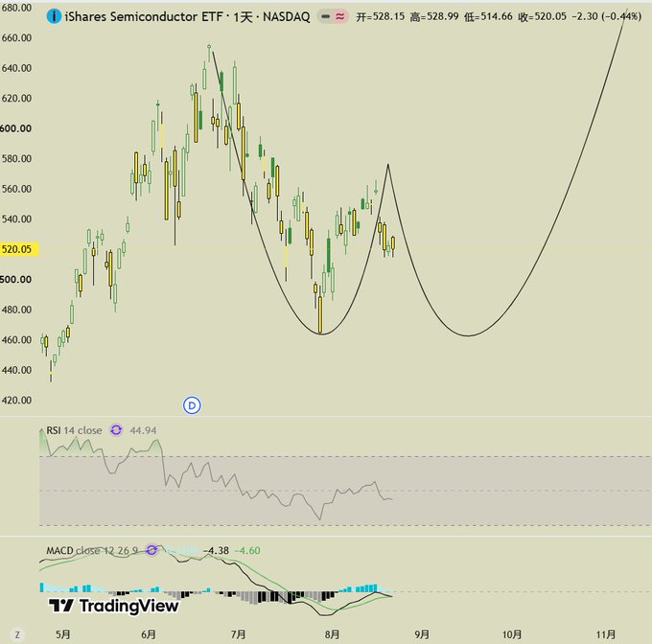Click the gray minus market-status icon in header

pos(326,16)
